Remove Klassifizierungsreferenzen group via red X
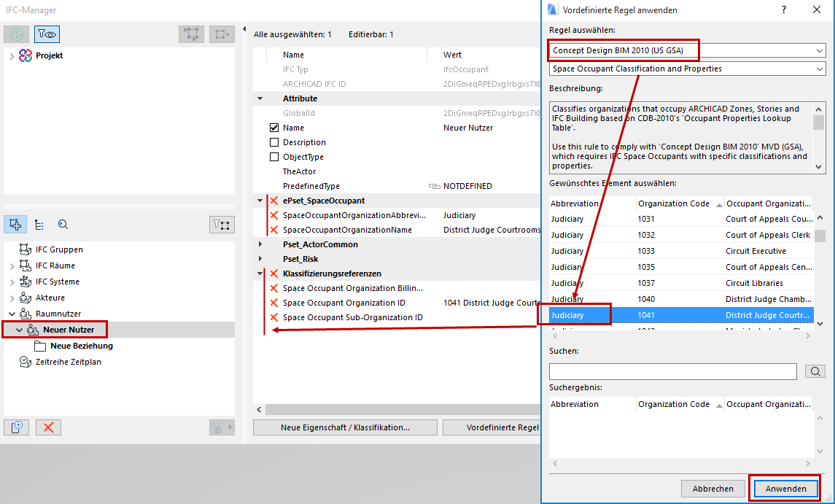Screen dimensions: 835x504 click(274, 274)
